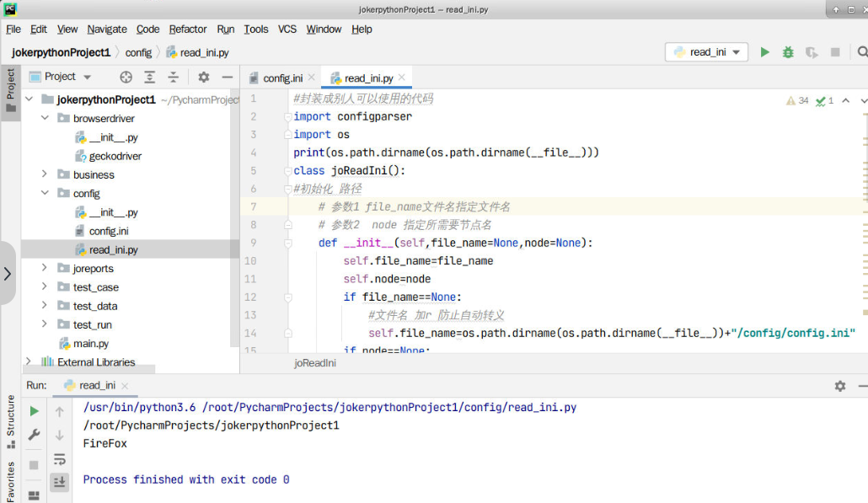Screen dimensions: 868x503
Task: Open the Refactor menu
Action: point(188,29)
